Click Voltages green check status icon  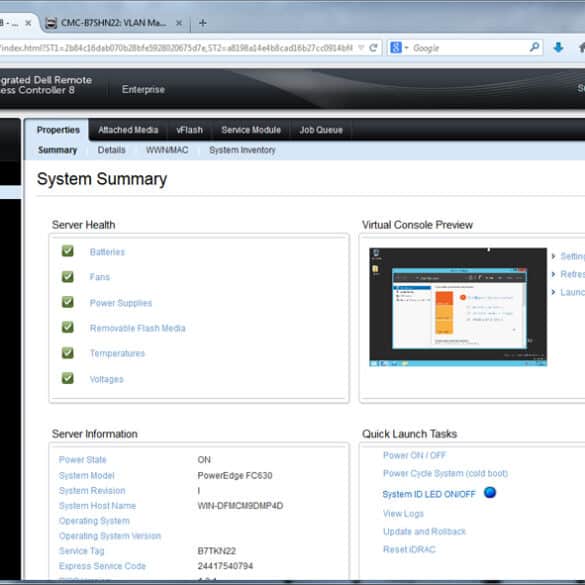(68, 378)
